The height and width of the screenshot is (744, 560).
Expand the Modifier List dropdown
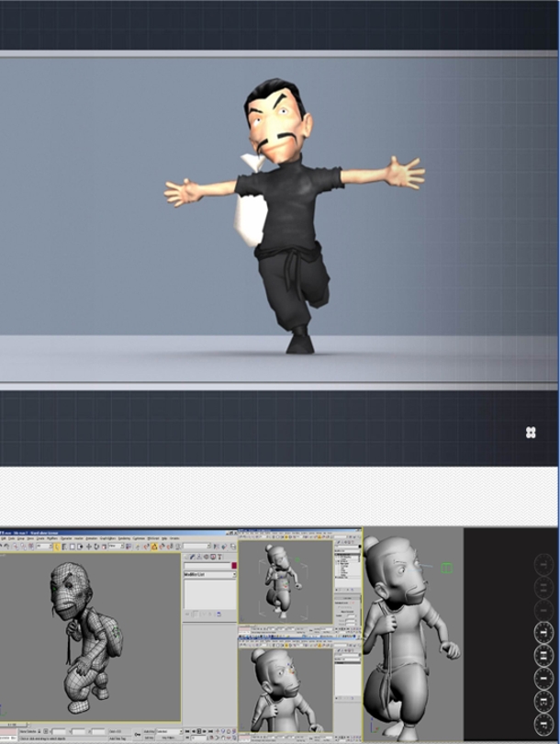click(210, 574)
